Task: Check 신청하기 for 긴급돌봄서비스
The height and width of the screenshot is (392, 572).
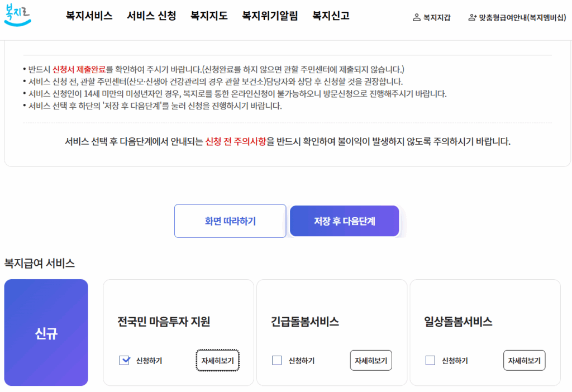Action: pos(277,360)
